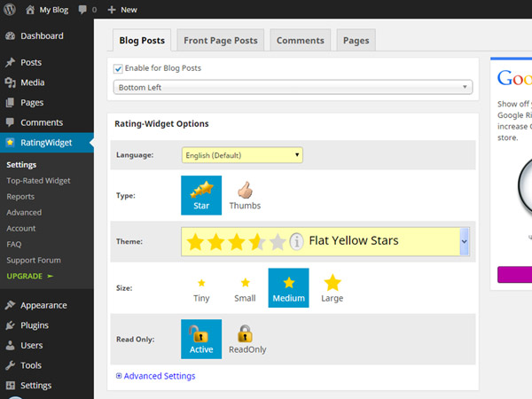532x399 pixels.
Task: Switch to the Comments tab
Action: coord(300,41)
